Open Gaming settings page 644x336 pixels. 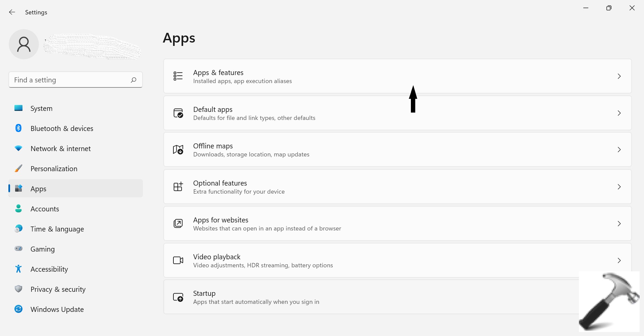click(x=43, y=249)
